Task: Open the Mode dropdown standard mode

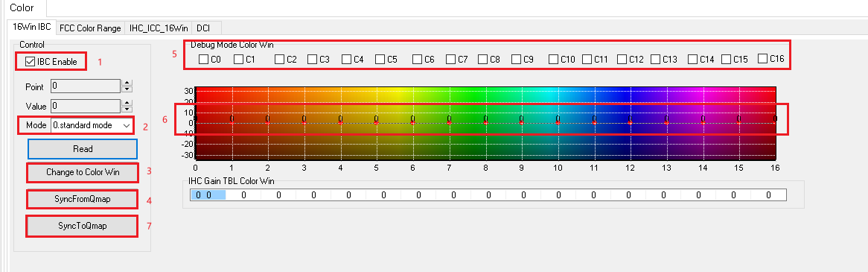Action: pyautogui.click(x=92, y=125)
